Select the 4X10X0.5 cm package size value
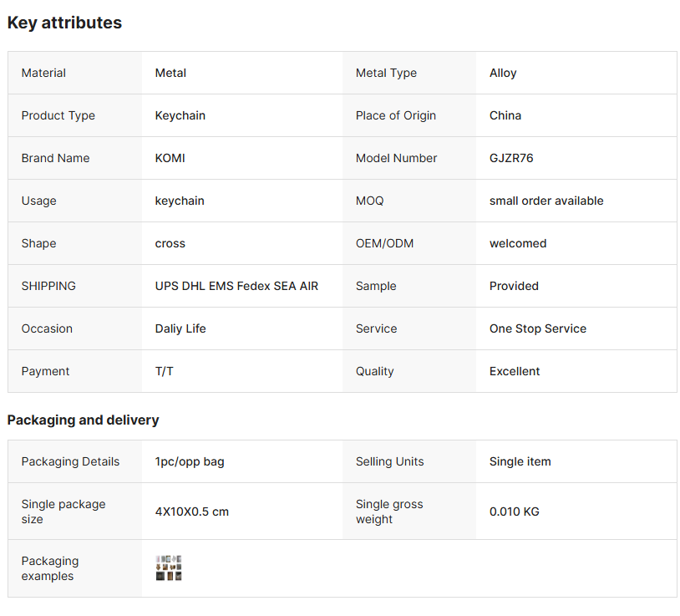This screenshot has width=680, height=616. [192, 512]
